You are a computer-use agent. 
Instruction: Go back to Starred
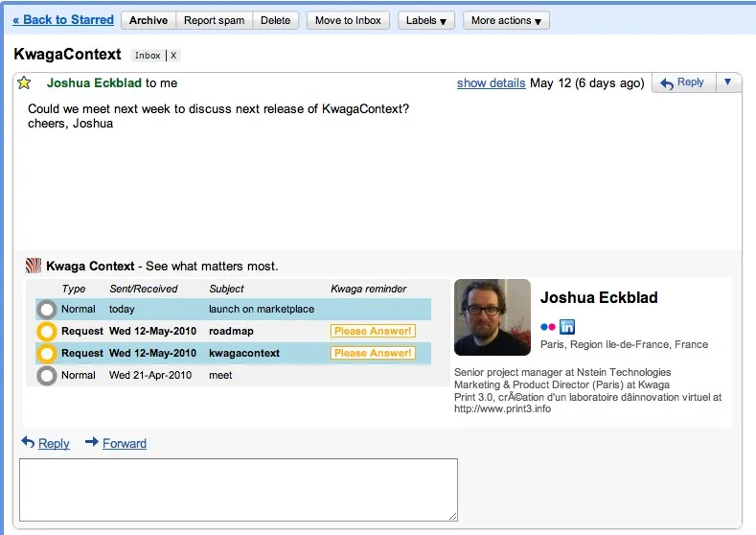coord(63,20)
